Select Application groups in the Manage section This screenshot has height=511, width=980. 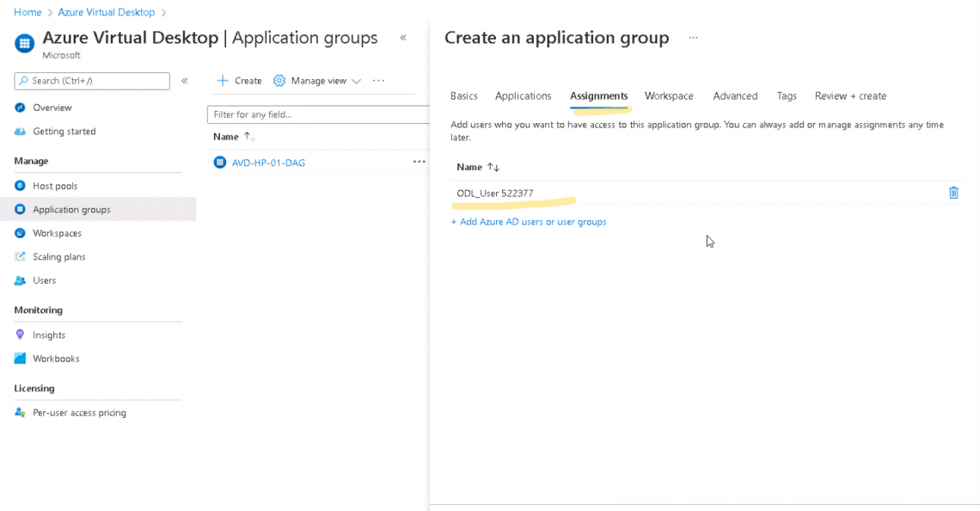74,209
